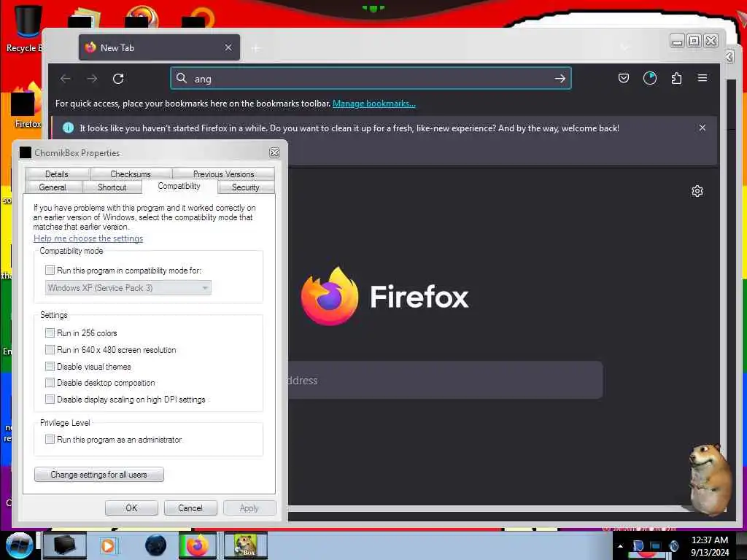This screenshot has width=747, height=560.
Task: Check Disable display scaling on high DPI
Action: coord(50,399)
